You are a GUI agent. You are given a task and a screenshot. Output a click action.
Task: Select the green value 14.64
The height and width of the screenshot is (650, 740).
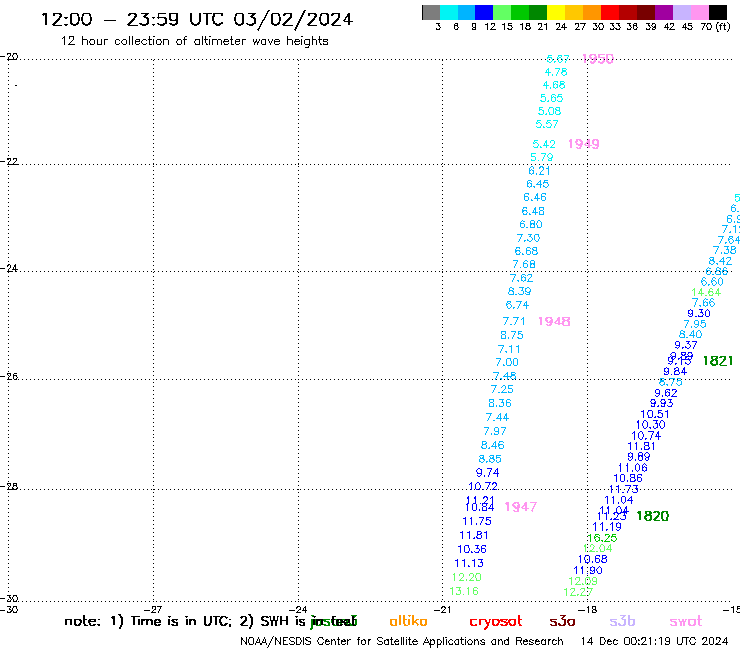pos(706,293)
